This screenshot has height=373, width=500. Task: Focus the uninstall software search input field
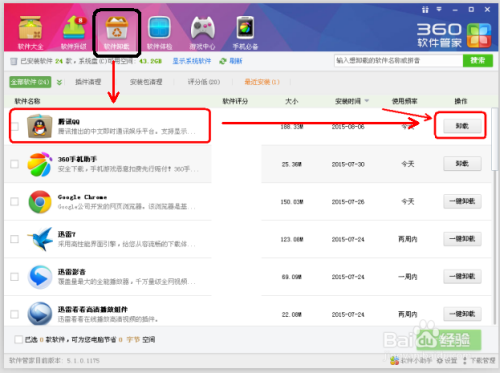[399, 60]
